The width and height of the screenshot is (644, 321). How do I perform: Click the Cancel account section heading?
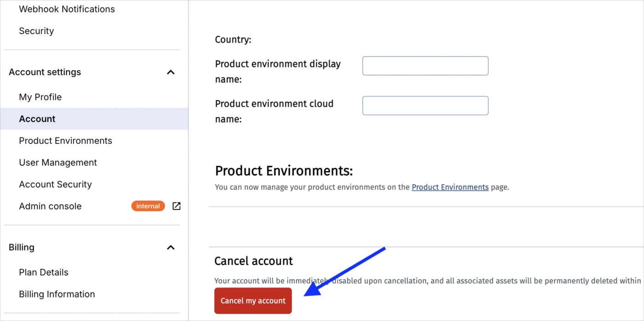point(253,261)
